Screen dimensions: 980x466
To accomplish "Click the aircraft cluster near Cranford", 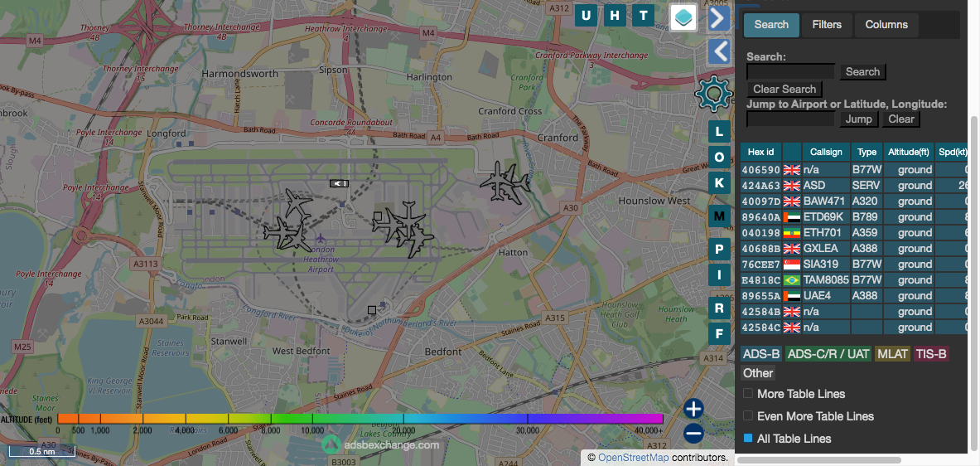I will [505, 182].
